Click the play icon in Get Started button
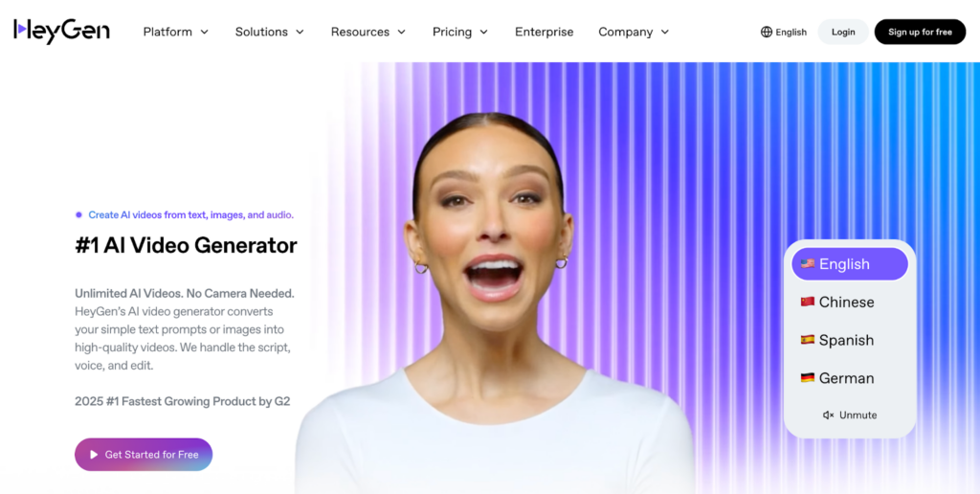 (94, 455)
